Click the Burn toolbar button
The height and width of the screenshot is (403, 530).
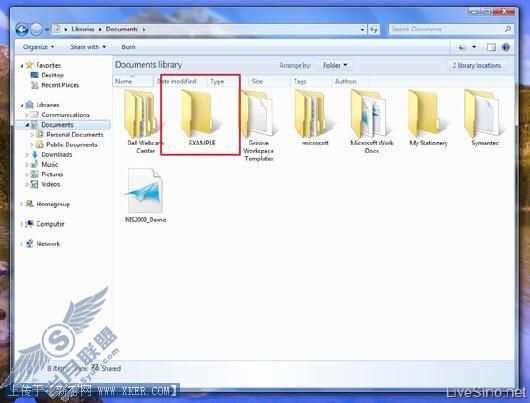[128, 47]
